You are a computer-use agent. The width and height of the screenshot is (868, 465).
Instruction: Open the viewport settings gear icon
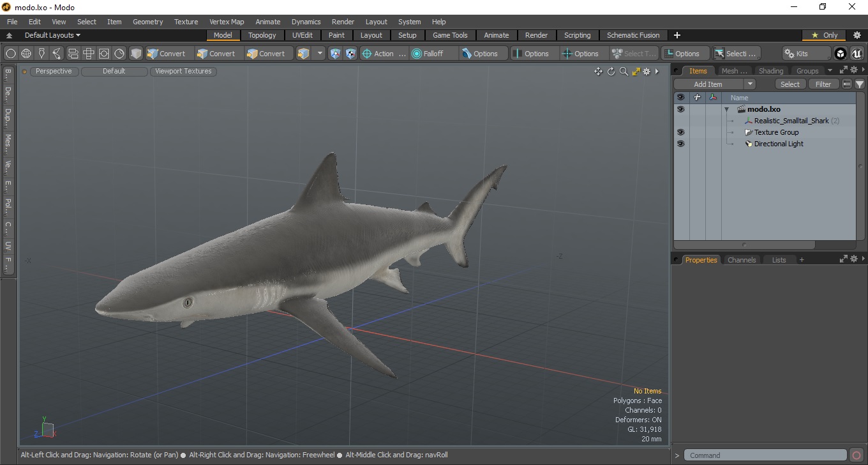[647, 72]
